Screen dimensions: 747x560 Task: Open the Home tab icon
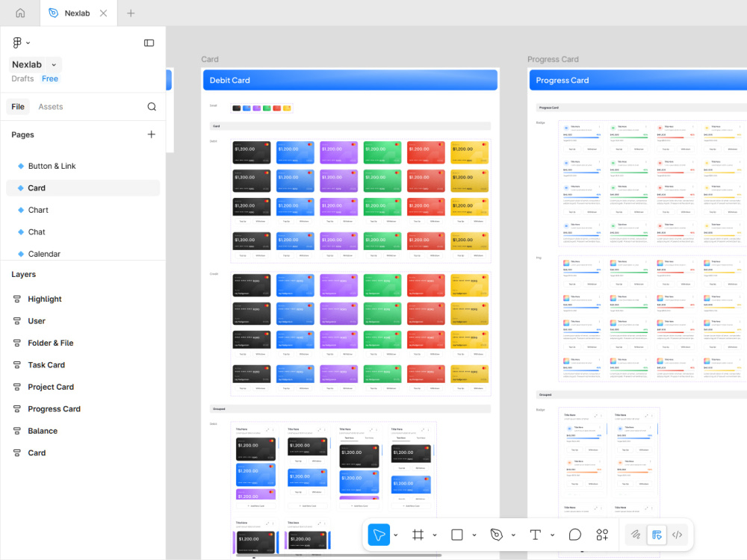(x=20, y=13)
